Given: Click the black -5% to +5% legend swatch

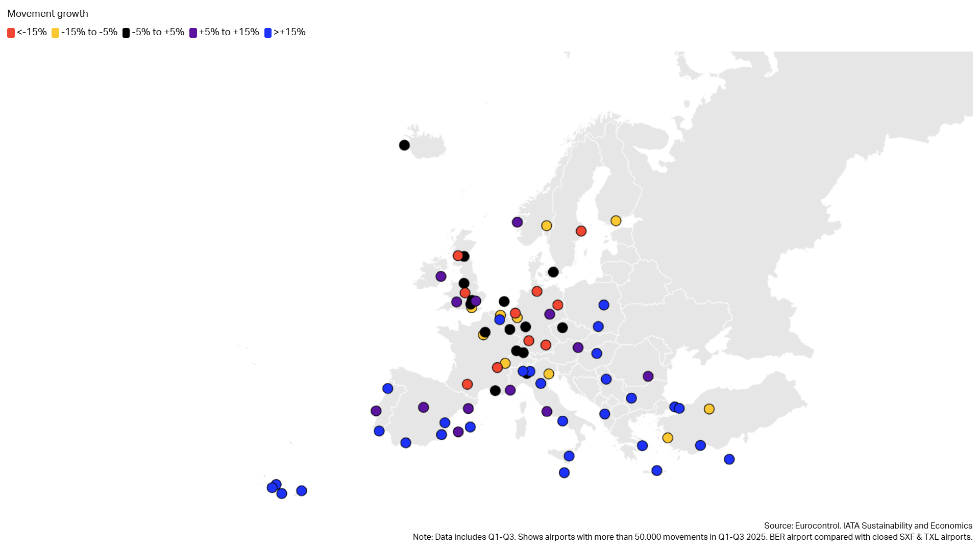Looking at the screenshot, I should tap(126, 33).
